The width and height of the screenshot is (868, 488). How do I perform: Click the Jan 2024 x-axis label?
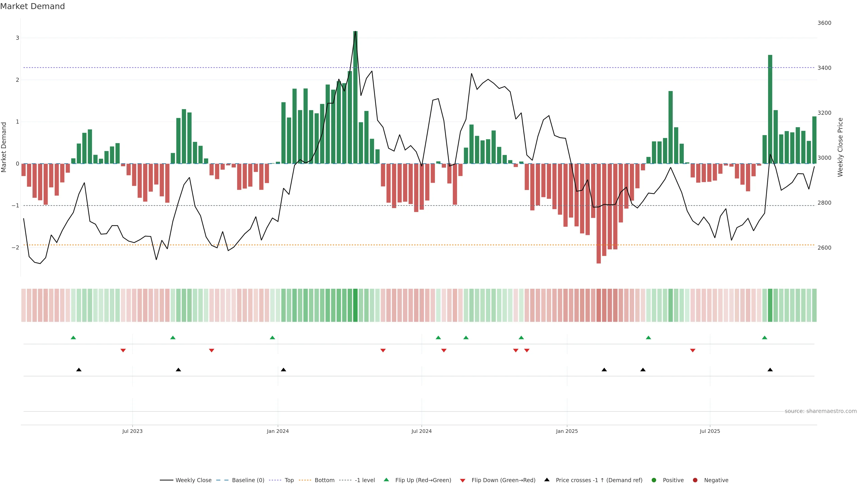[x=278, y=431]
